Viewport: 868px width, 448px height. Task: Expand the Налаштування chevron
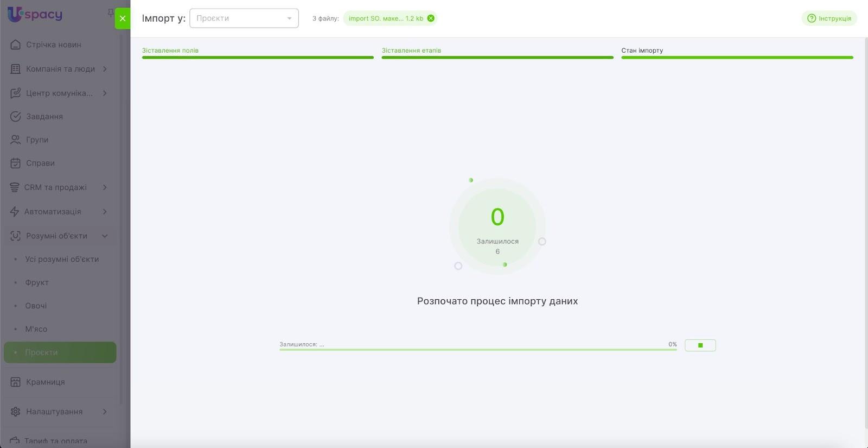pos(105,412)
